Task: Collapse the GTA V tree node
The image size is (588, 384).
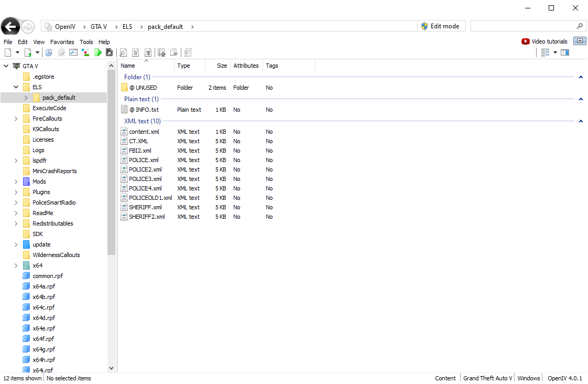Action: (x=6, y=66)
